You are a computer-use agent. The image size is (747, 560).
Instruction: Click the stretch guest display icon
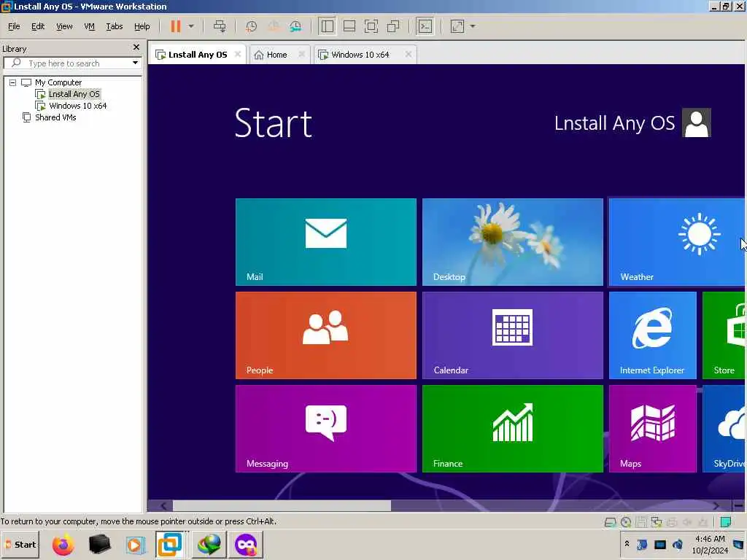(x=457, y=26)
